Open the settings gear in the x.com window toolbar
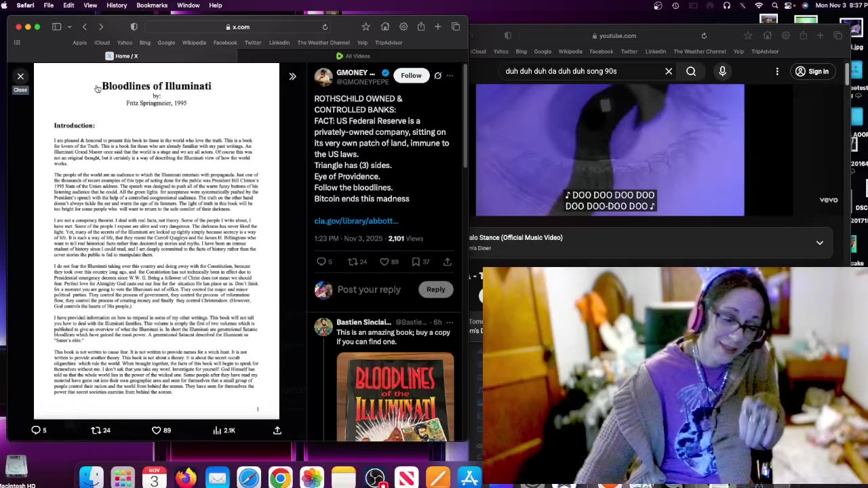Viewport: 868px width, 488px height. tap(403, 27)
